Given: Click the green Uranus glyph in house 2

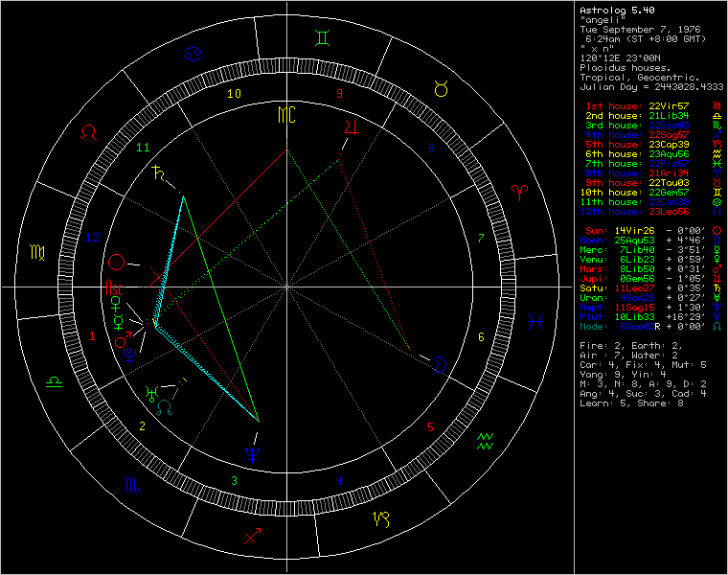Looking at the screenshot, I should [x=151, y=392].
